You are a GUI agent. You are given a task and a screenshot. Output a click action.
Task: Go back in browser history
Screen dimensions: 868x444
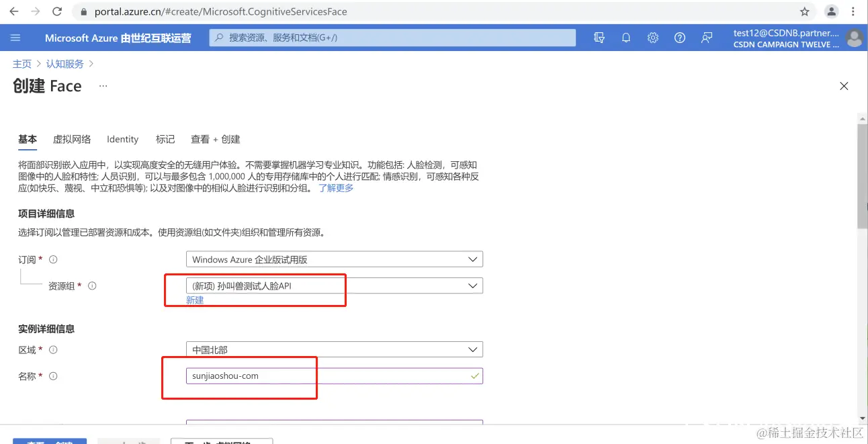pos(13,11)
